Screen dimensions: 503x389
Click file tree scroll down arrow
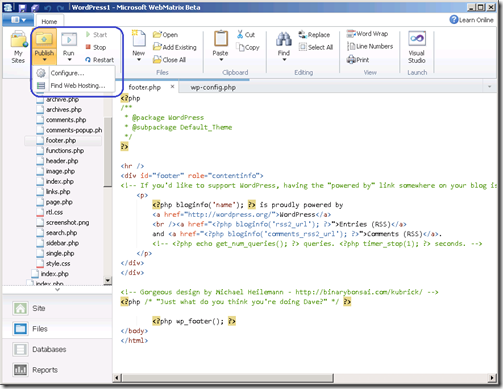point(108,281)
